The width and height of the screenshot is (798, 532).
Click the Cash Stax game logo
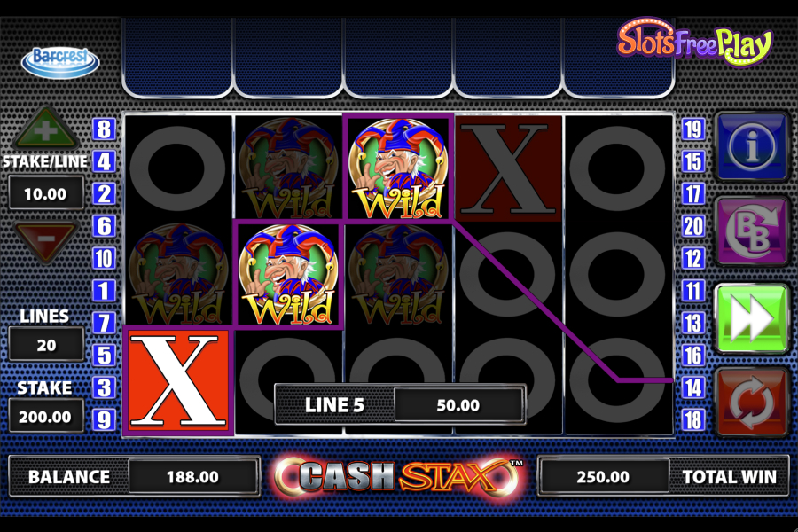pyautogui.click(x=399, y=477)
